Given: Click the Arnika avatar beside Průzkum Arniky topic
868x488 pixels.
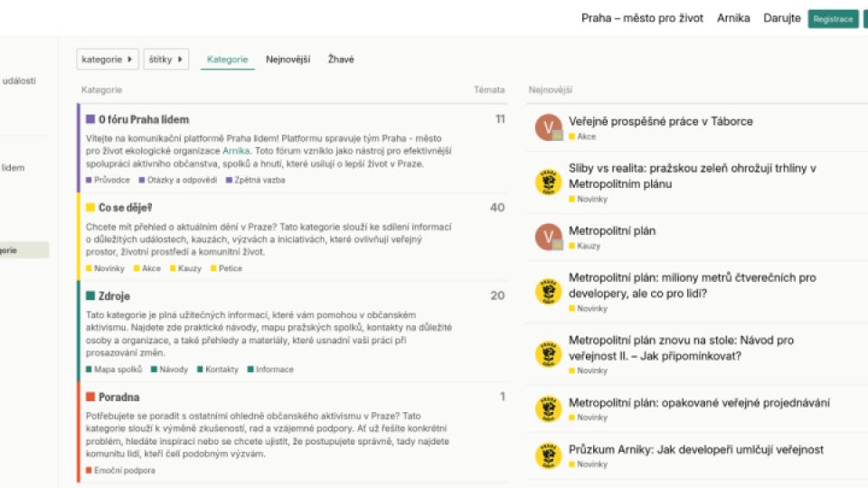Looking at the screenshot, I should click(x=548, y=455).
